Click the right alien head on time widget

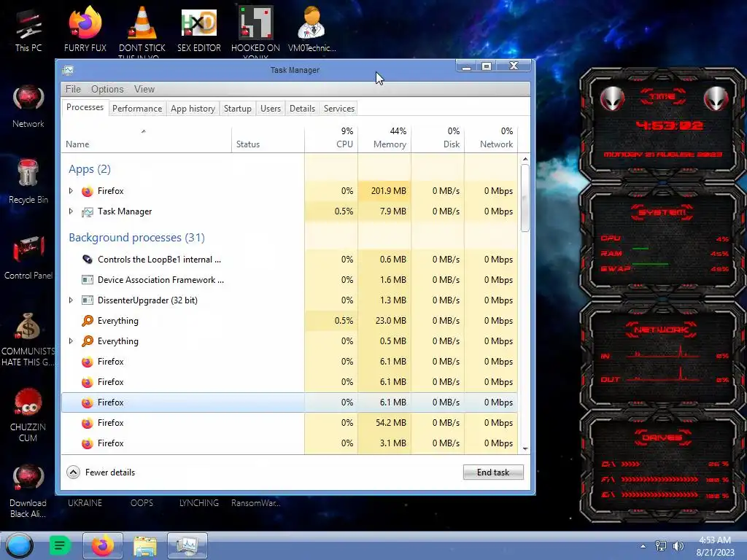[x=716, y=99]
